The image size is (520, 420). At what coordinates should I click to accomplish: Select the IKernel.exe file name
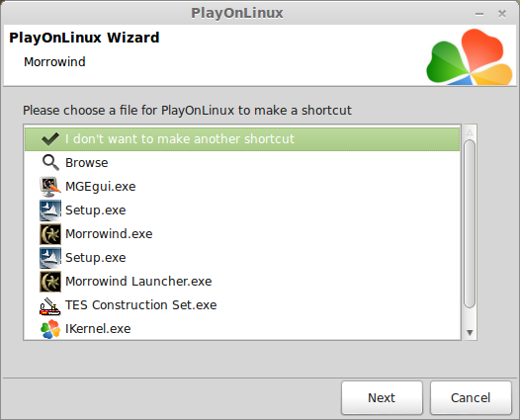coord(98,329)
